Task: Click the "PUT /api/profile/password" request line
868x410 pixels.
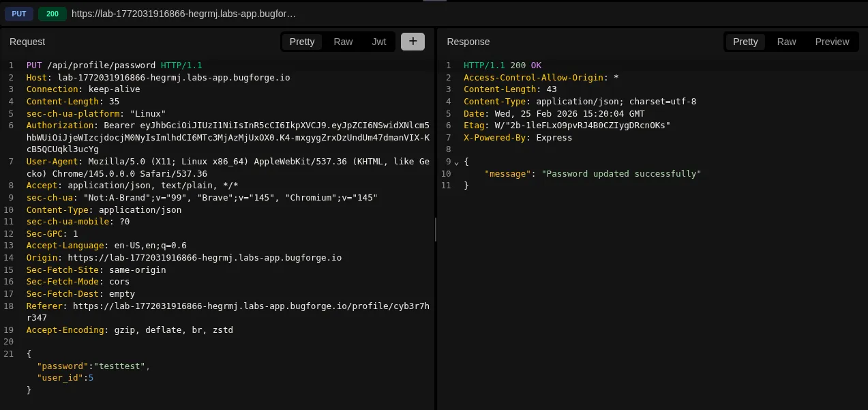Action: point(115,65)
